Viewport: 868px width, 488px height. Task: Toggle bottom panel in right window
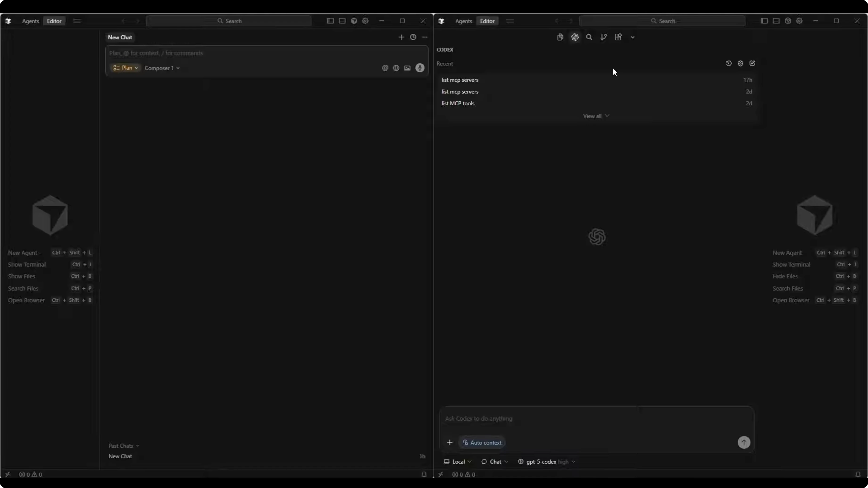coord(776,21)
